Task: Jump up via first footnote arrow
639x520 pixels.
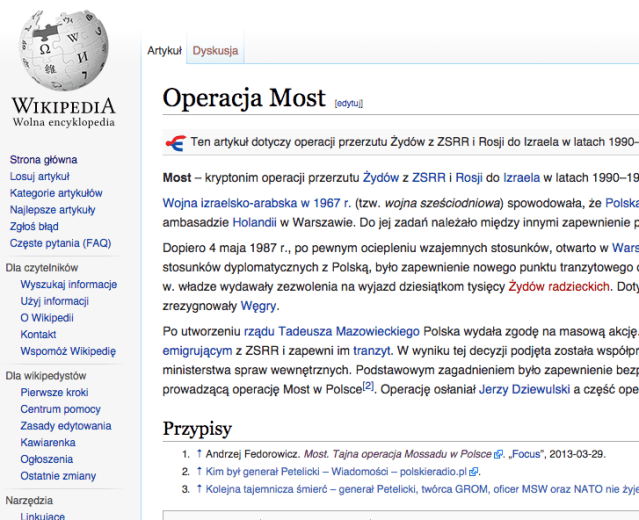Action: (x=199, y=454)
